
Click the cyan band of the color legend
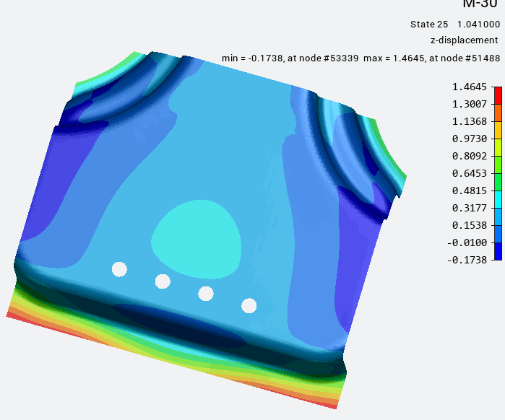point(498,199)
